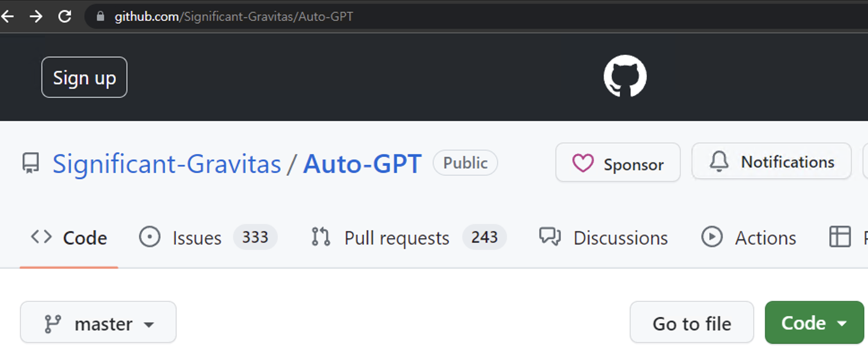The width and height of the screenshot is (868, 360).
Task: Open the master branch dropdown
Action: (x=98, y=322)
